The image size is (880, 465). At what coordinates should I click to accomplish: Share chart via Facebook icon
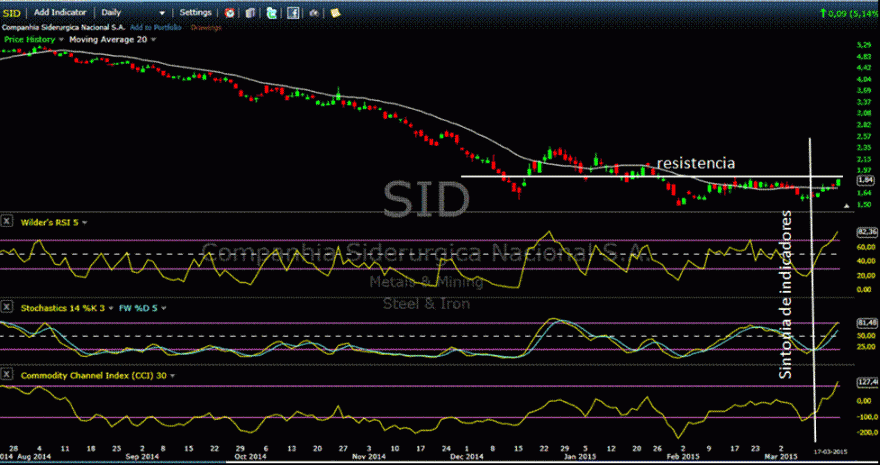pyautogui.click(x=292, y=13)
